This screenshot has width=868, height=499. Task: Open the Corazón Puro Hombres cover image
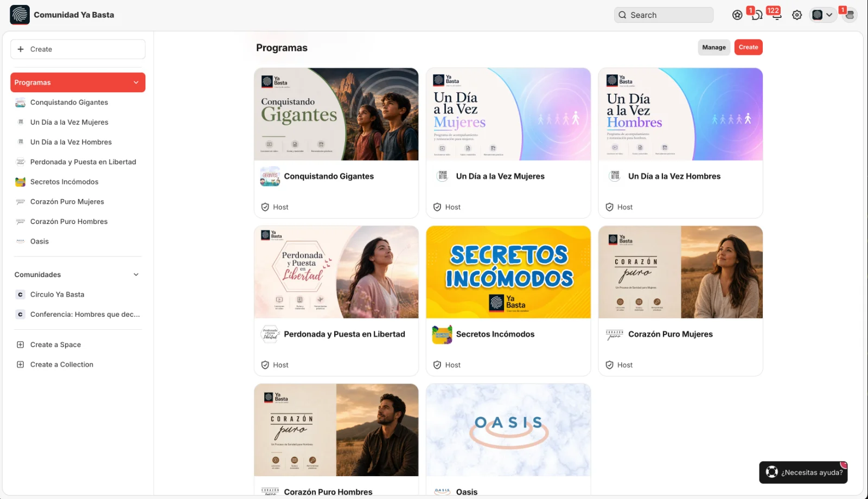tap(336, 430)
